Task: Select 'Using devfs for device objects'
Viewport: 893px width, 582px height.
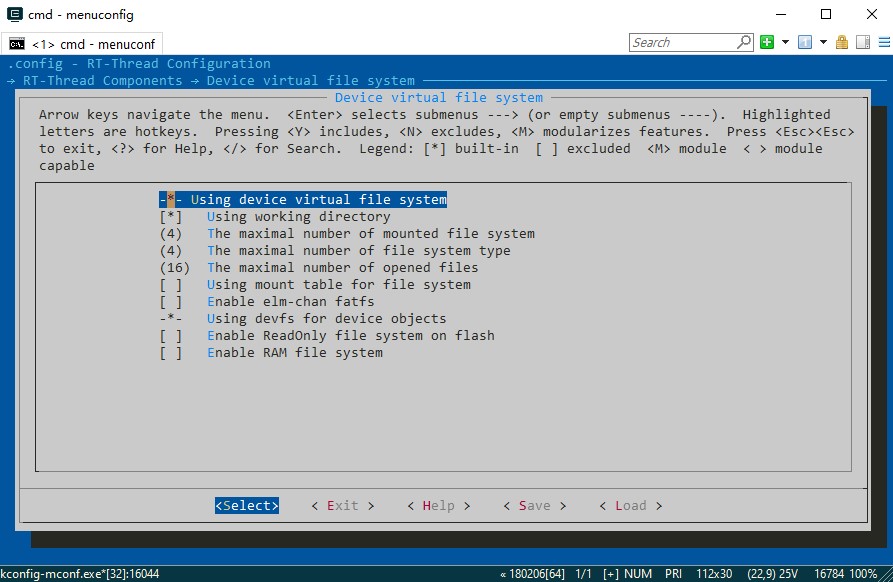Action: (303, 319)
